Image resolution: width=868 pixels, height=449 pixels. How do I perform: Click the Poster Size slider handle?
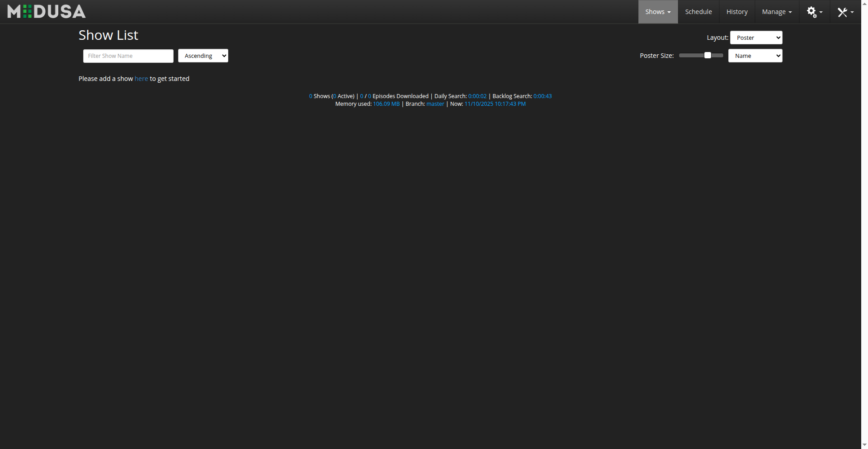(x=708, y=55)
